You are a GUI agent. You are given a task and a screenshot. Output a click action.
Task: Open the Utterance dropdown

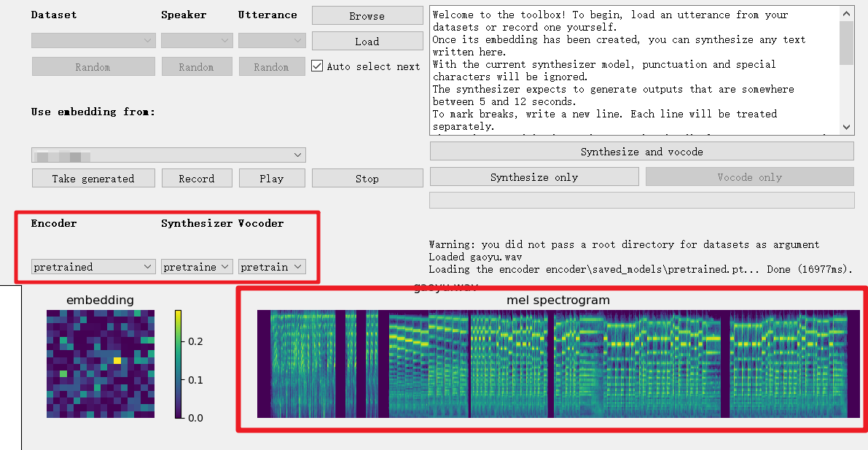[272, 40]
